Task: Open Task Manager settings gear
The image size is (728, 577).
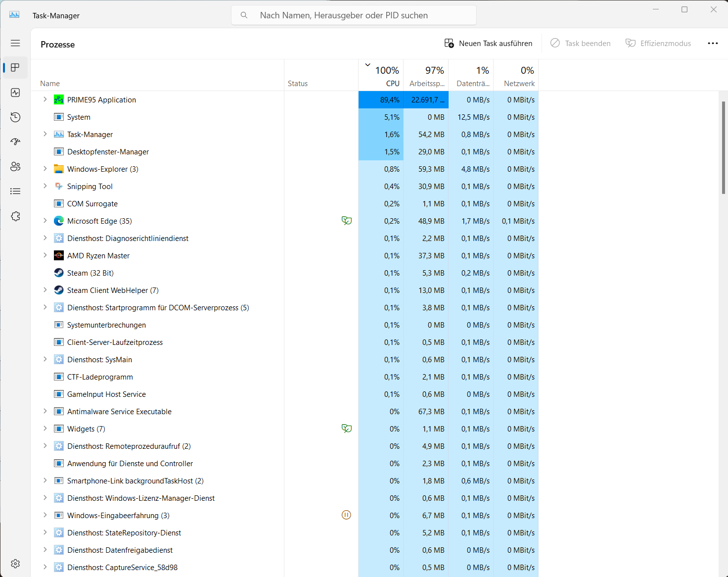Action: [15, 564]
